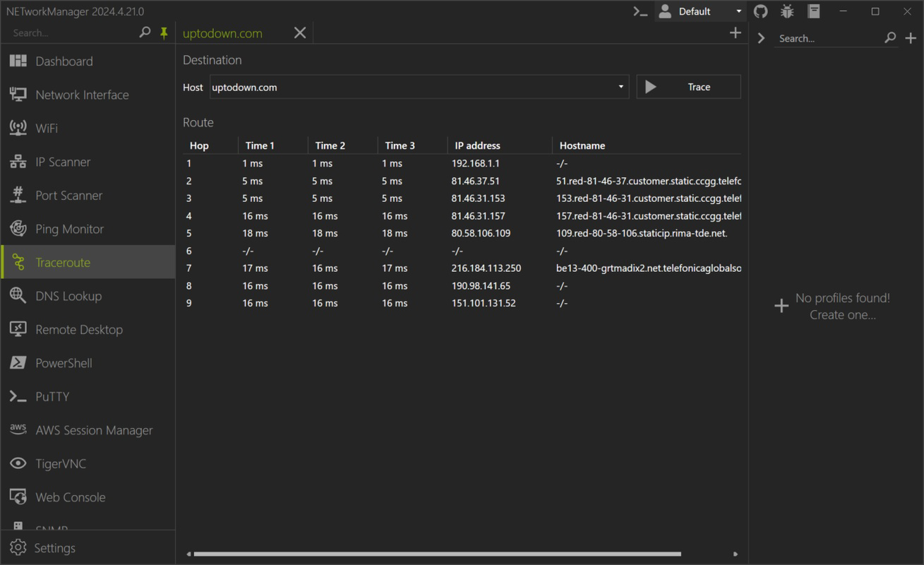Select the AWS Session Manager label
The width and height of the screenshot is (924, 565).
[94, 430]
